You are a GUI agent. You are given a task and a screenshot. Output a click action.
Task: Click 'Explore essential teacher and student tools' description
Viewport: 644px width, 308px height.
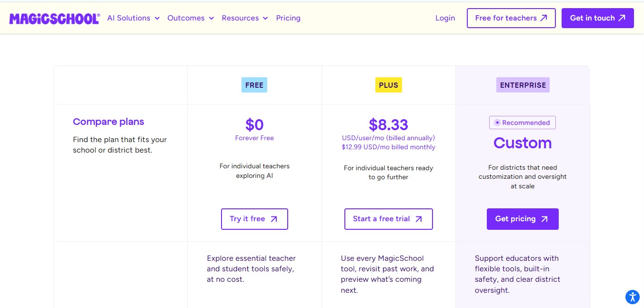click(252, 269)
